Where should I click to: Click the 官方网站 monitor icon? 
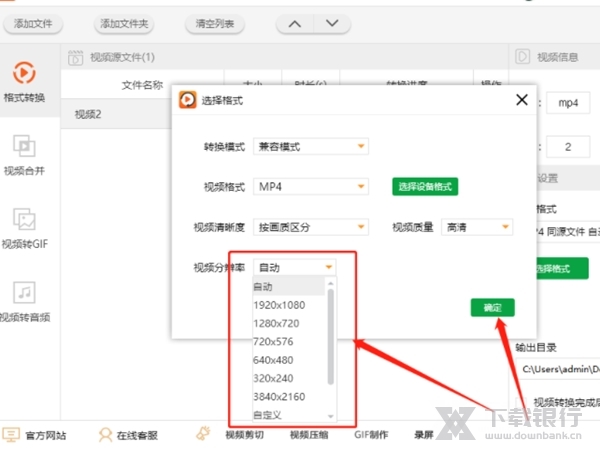tap(11, 435)
